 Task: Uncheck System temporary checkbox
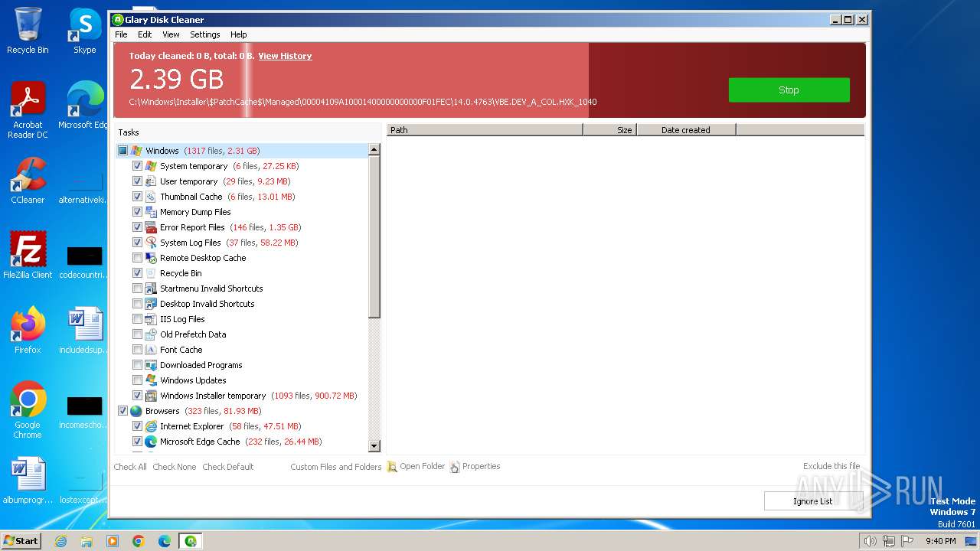[137, 166]
